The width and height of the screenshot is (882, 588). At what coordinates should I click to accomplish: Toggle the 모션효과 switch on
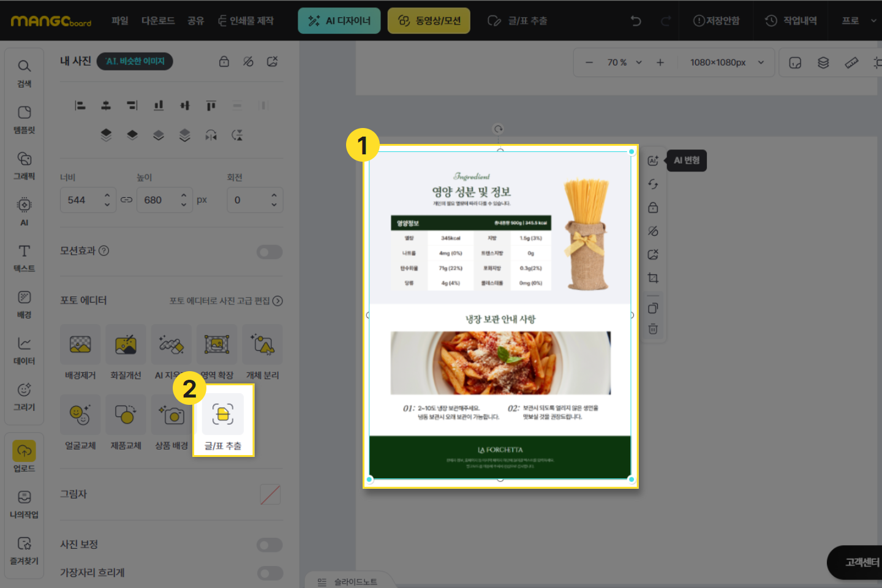coord(269,252)
